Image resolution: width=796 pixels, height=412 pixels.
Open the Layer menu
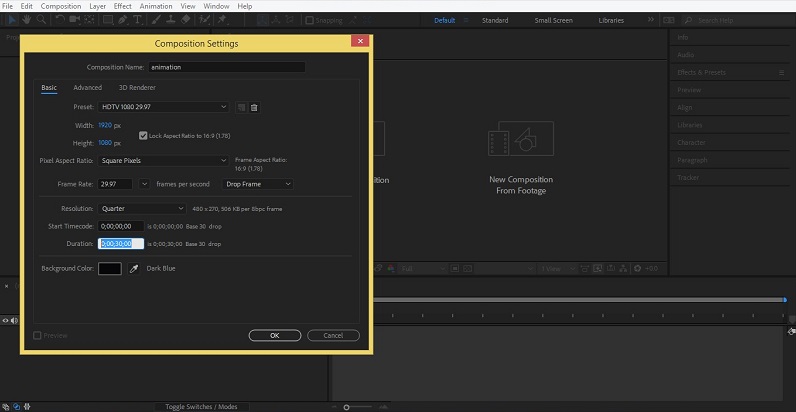[x=97, y=6]
